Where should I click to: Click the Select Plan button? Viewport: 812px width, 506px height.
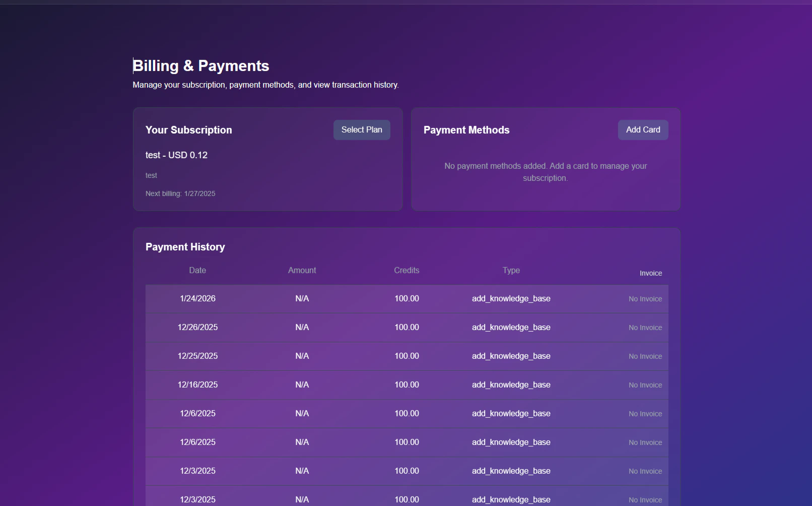(361, 130)
